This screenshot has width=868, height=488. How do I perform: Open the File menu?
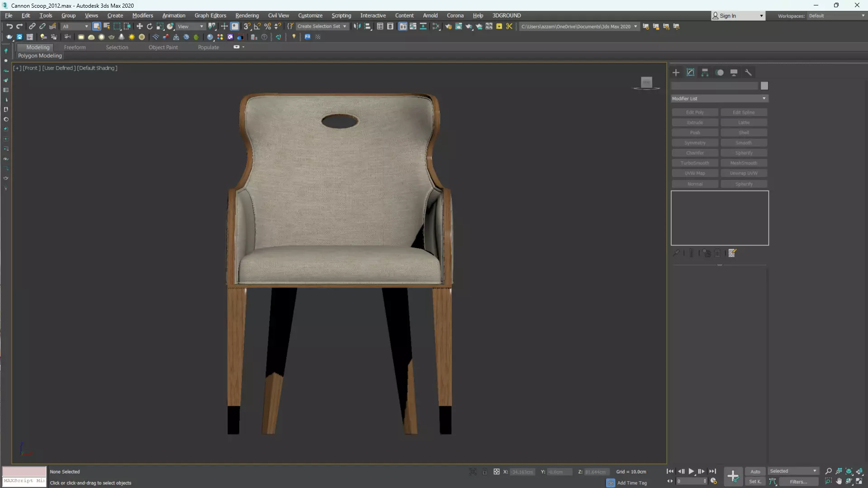pyautogui.click(x=9, y=15)
